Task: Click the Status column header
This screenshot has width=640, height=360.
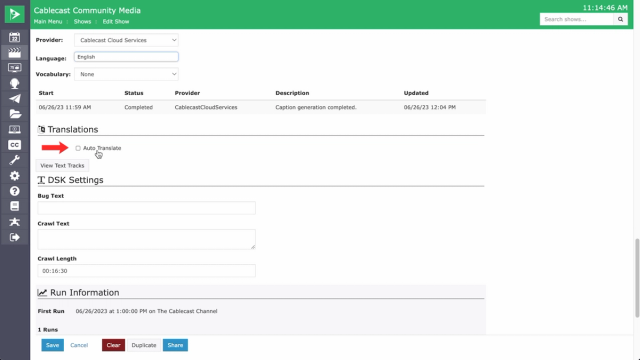Action: click(134, 93)
